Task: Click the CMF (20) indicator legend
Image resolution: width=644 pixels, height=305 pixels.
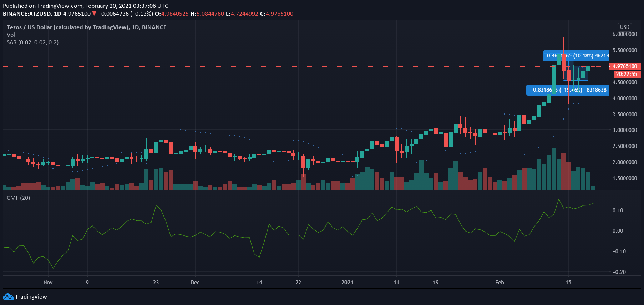Action: 18,198
